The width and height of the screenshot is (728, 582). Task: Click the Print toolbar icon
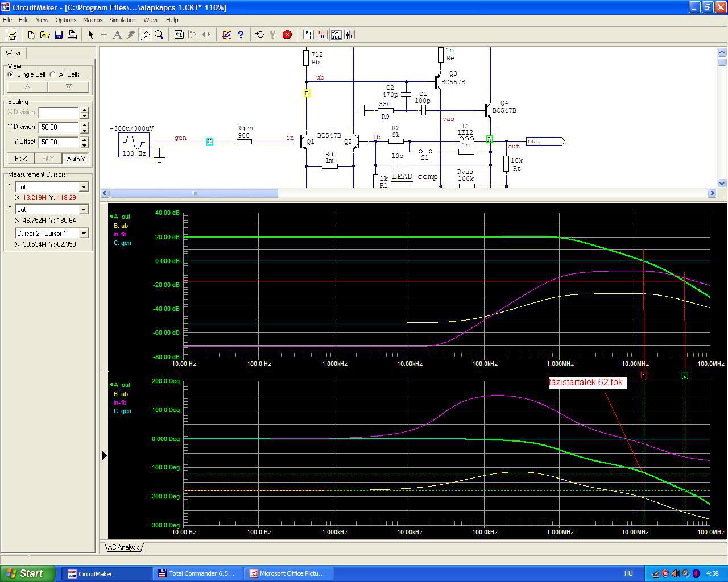[72, 35]
